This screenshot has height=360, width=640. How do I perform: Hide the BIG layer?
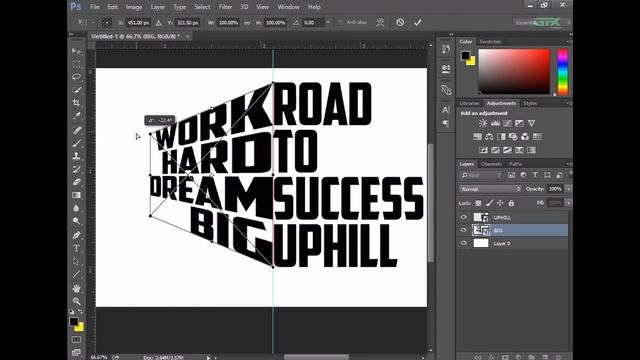pos(464,230)
